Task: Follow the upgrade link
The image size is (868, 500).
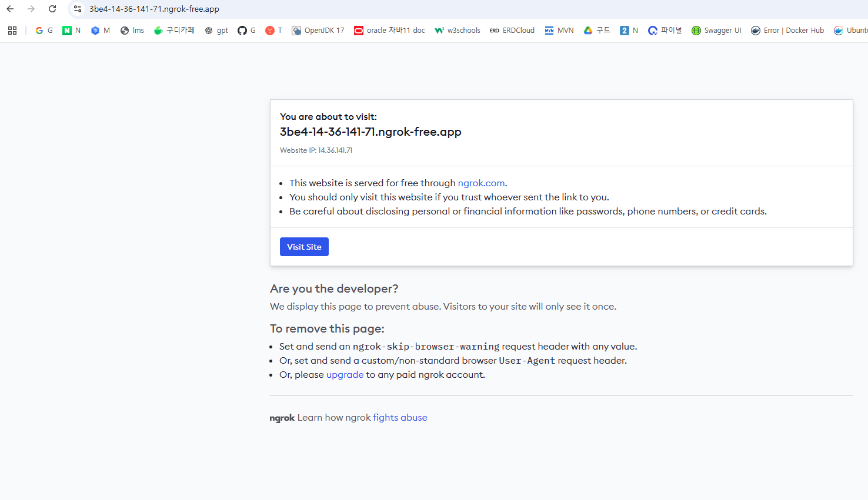Action: (x=345, y=375)
